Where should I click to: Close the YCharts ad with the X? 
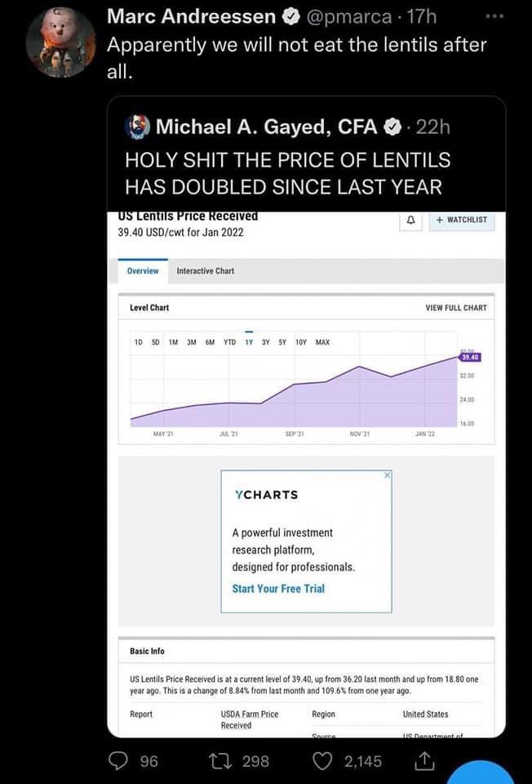[x=388, y=475]
